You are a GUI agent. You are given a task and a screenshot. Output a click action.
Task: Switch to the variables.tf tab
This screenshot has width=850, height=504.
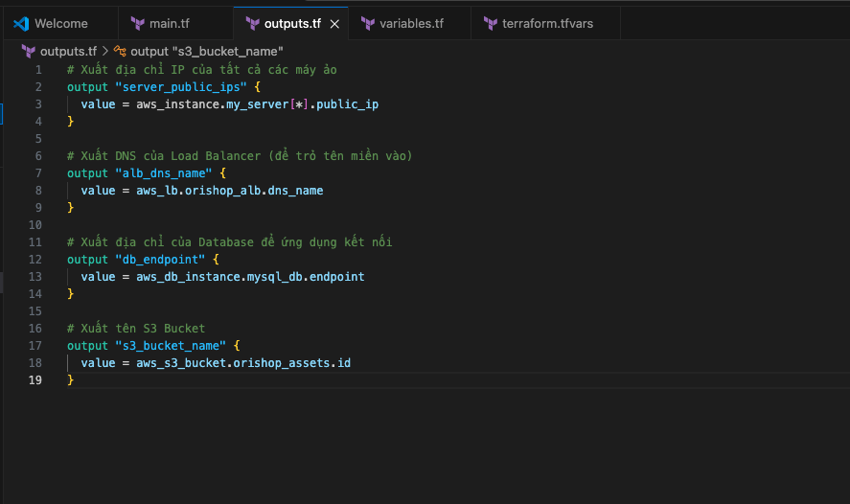(x=411, y=23)
